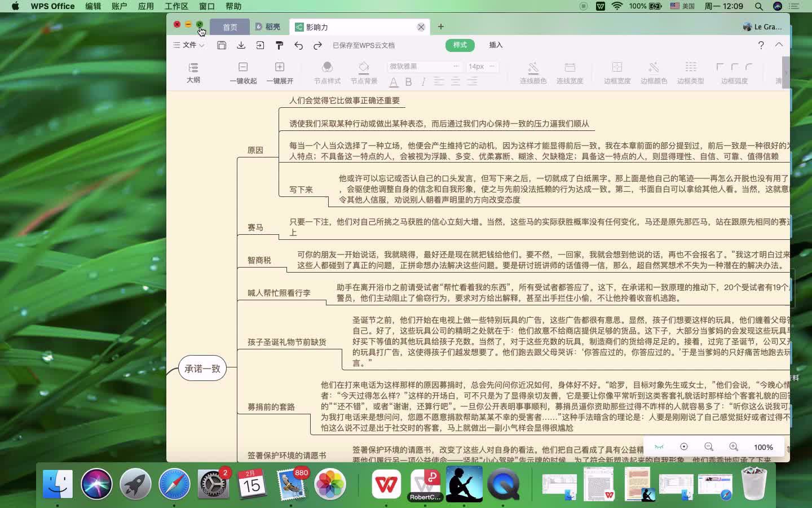Open Spotlight search in menu bar
Screen dimensions: 812x508
[x=759, y=6]
